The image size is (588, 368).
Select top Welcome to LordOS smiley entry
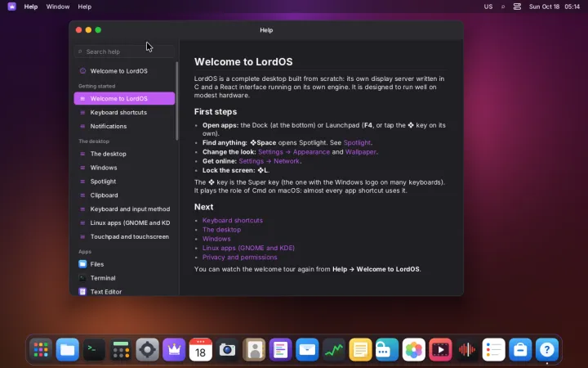[x=124, y=71]
